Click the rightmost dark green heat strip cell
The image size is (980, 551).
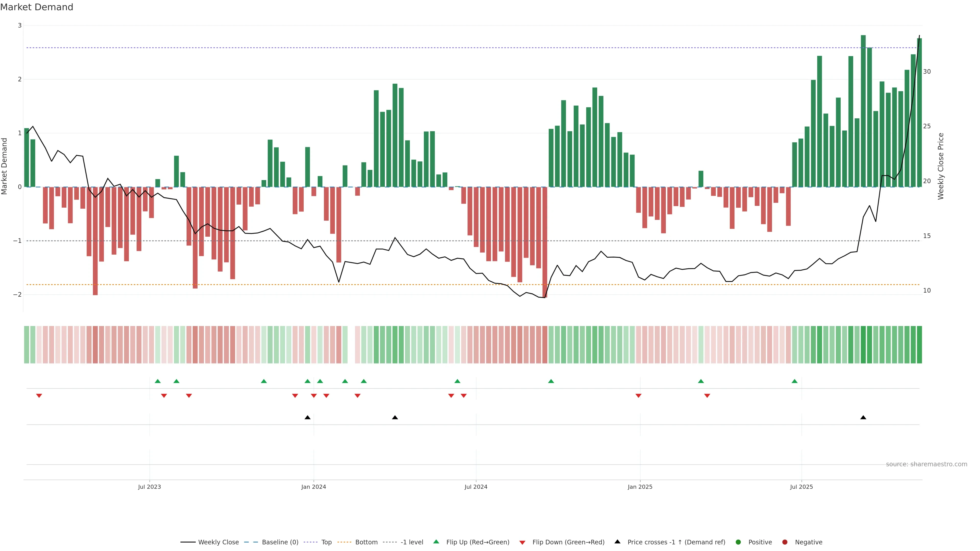919,345
